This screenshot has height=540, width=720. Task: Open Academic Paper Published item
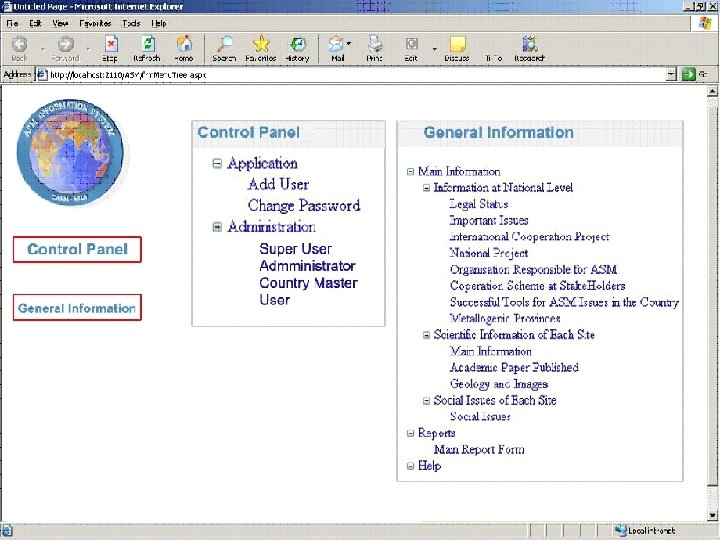(x=514, y=367)
